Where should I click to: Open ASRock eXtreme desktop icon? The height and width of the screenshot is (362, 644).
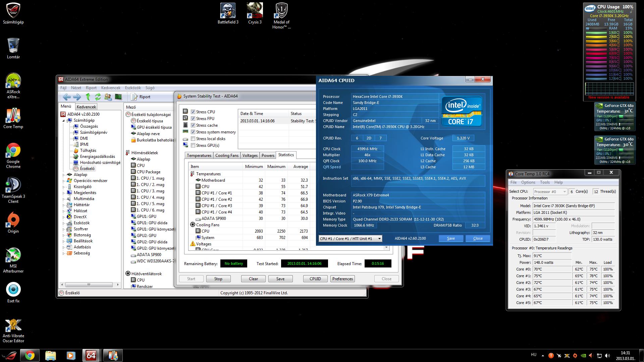click(x=13, y=86)
